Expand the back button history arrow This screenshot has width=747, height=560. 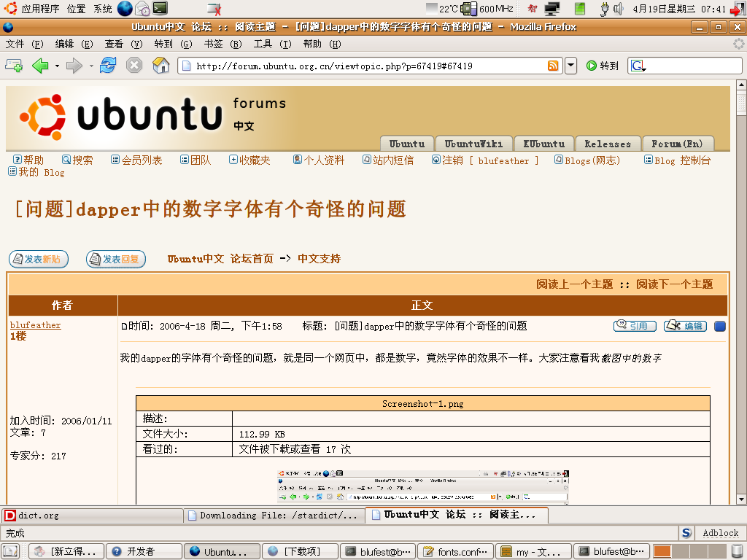click(57, 66)
